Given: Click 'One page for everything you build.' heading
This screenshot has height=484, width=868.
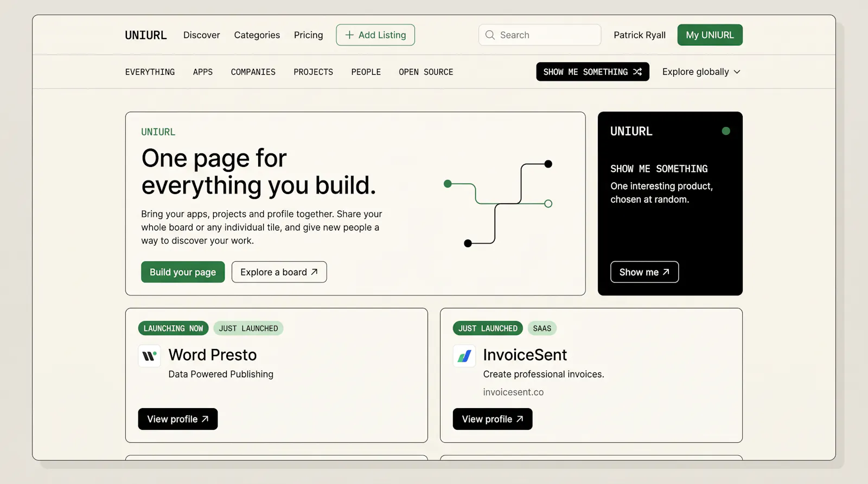Looking at the screenshot, I should click(x=259, y=172).
